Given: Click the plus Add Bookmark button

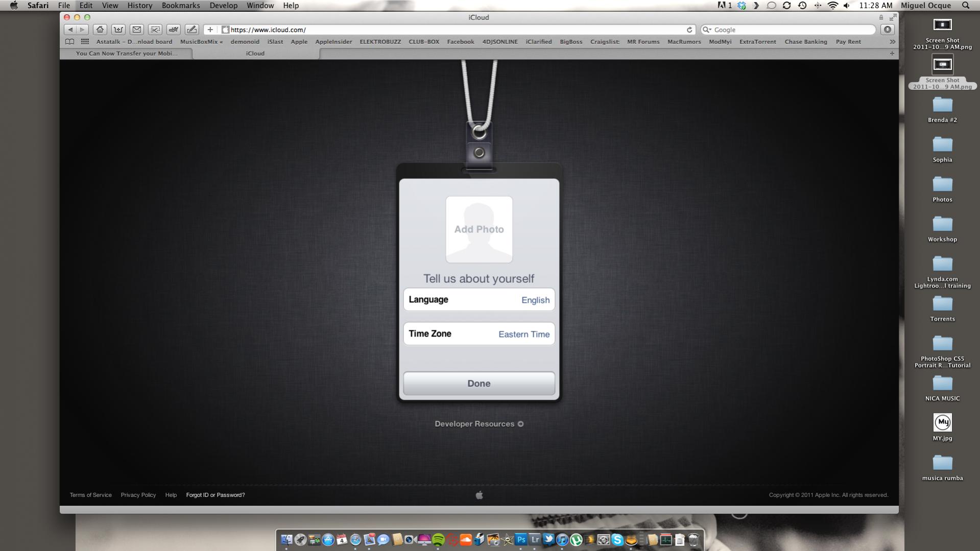Looking at the screenshot, I should [x=210, y=30].
